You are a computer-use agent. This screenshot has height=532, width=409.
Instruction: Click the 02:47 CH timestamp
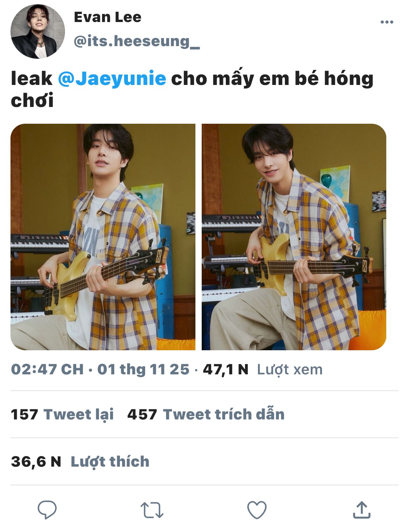(47, 369)
